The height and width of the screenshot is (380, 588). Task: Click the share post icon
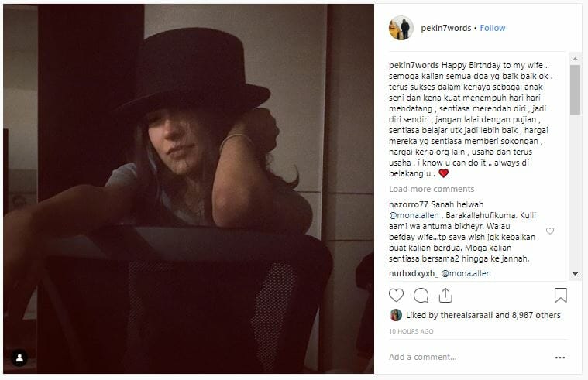(445, 295)
